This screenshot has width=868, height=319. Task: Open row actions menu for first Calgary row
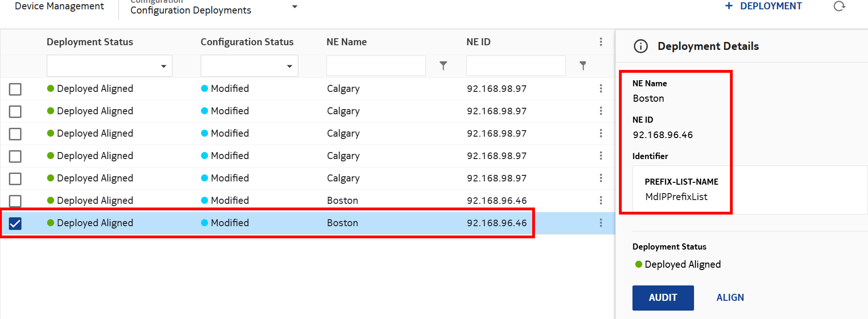click(x=601, y=89)
